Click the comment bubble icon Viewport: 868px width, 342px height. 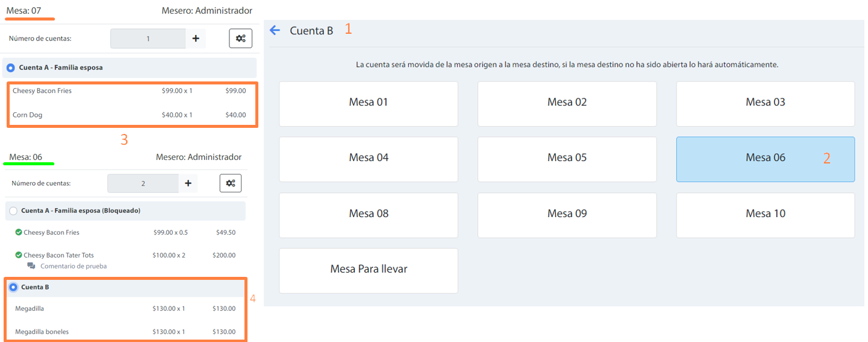point(31,266)
